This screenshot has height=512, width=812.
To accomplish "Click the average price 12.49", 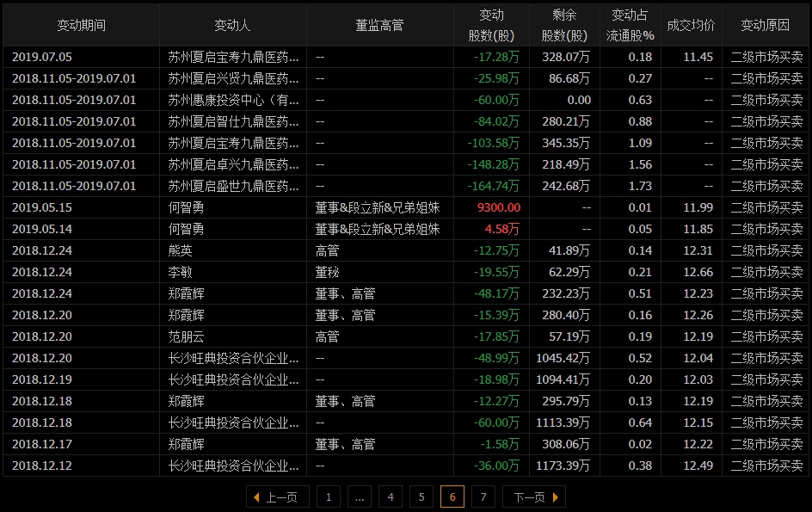I will pyautogui.click(x=698, y=466).
